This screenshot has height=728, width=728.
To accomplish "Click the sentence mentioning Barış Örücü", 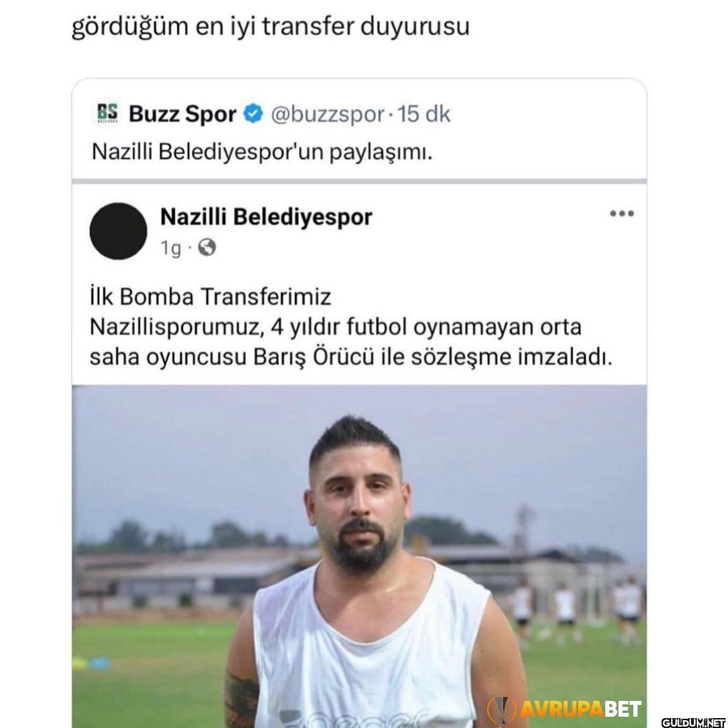I will tap(351, 343).
